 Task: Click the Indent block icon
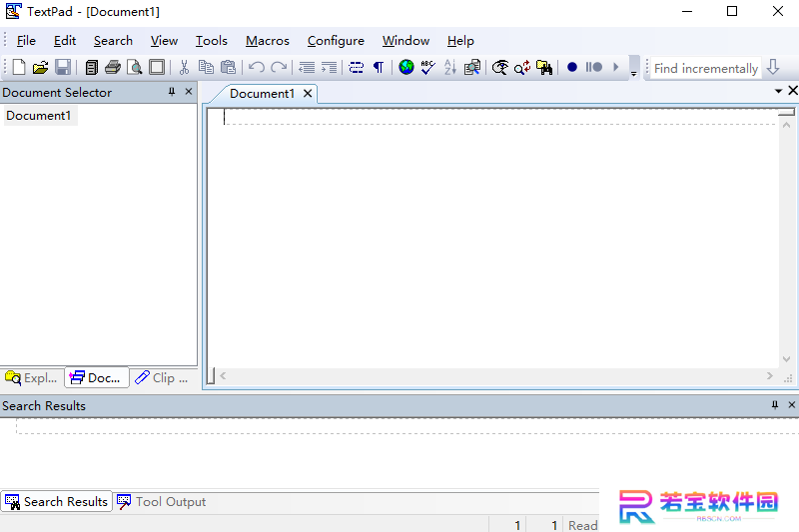tap(329, 67)
